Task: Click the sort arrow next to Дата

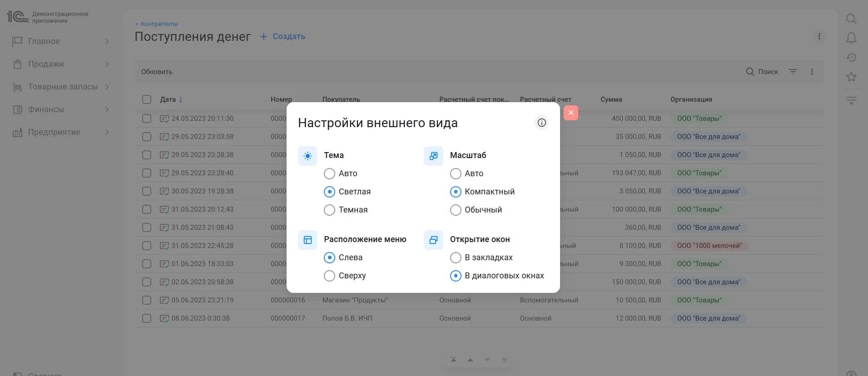Action: coord(181,99)
